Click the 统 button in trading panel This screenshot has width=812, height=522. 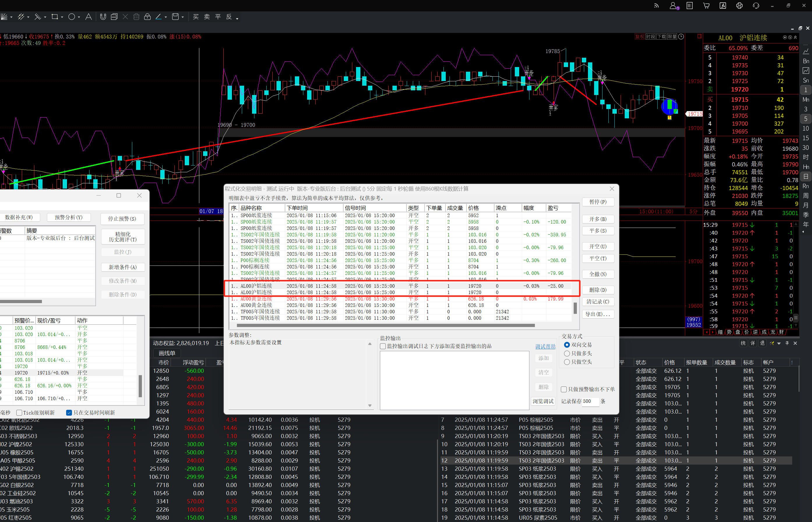pos(743,343)
